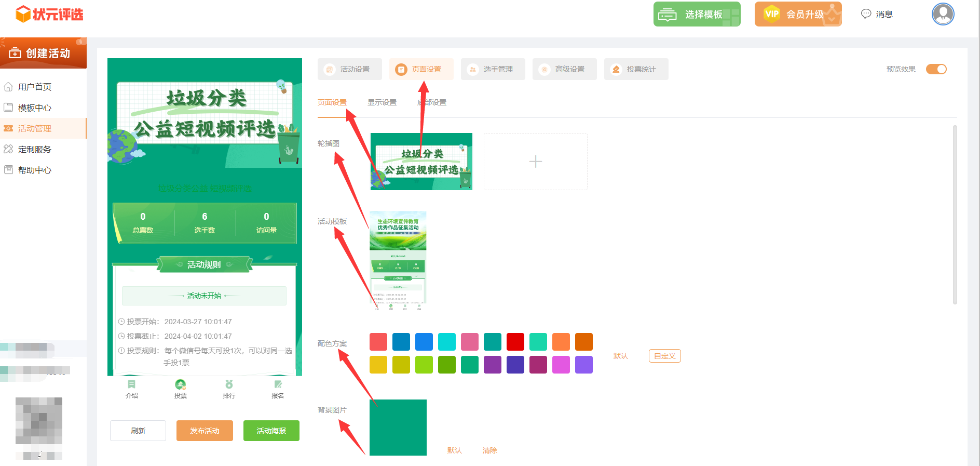Viewport: 980px width, 466px height.
Task: Click the 状元评选 logo
Action: coord(50,14)
